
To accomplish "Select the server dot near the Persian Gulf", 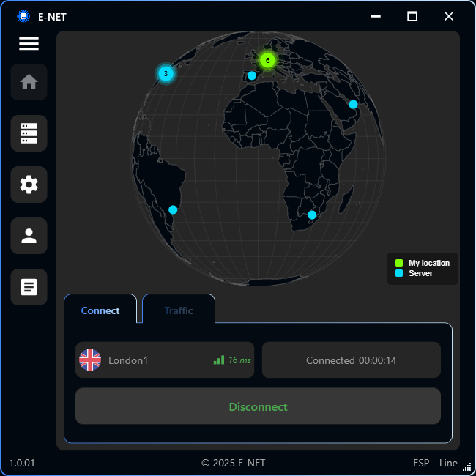I will pos(353,105).
